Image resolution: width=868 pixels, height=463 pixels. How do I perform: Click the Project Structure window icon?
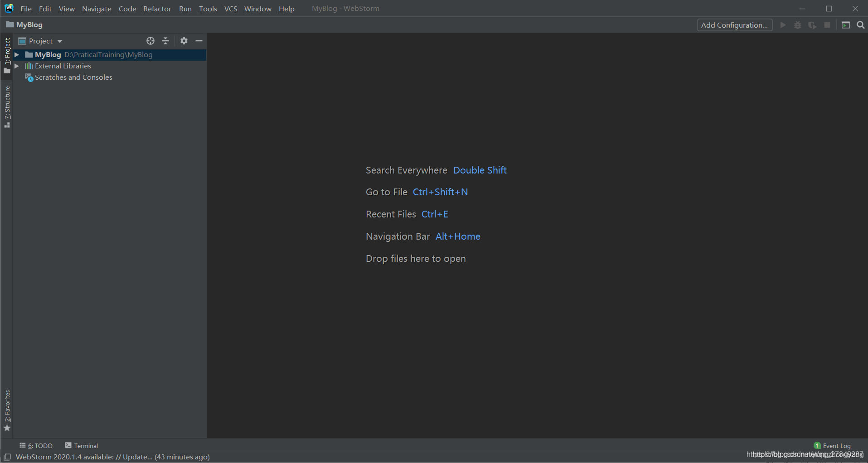pyautogui.click(x=846, y=25)
